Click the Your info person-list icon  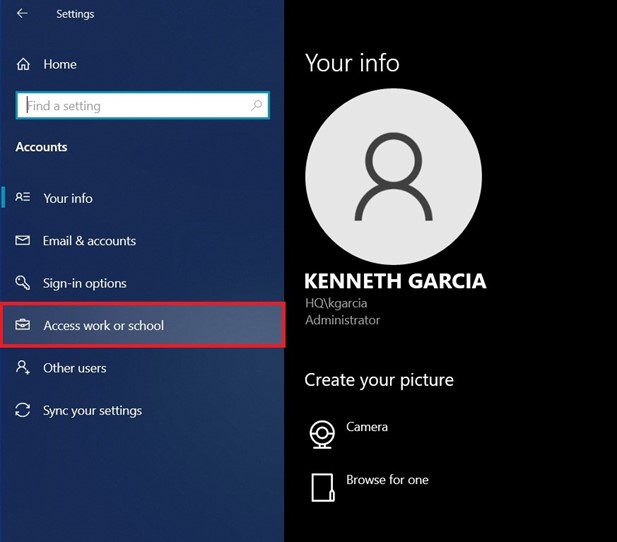point(22,197)
